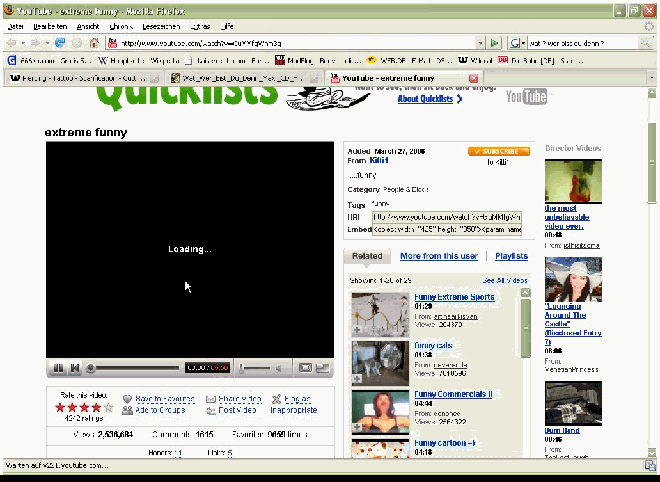Click the Embed code text field

pos(447,229)
